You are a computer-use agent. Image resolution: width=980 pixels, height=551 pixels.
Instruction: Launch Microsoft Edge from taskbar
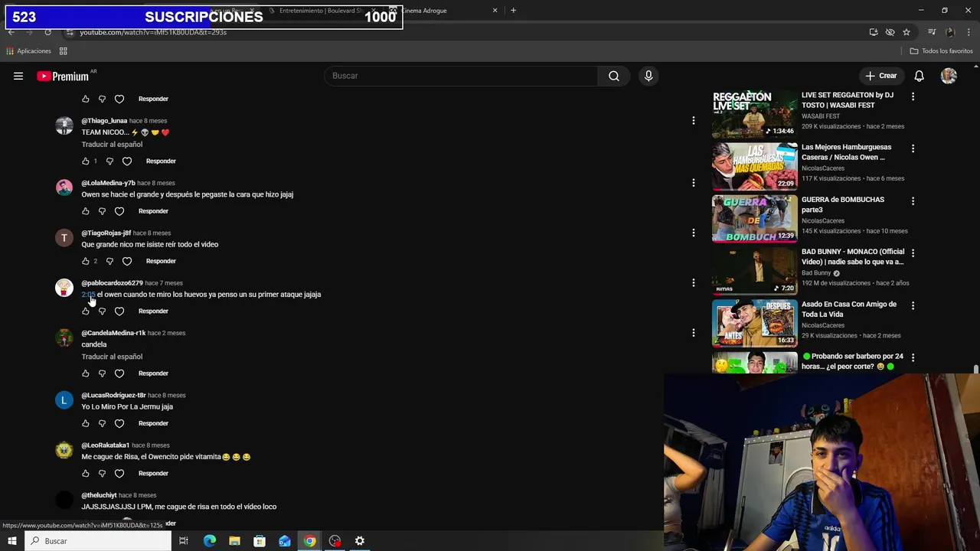click(x=209, y=541)
